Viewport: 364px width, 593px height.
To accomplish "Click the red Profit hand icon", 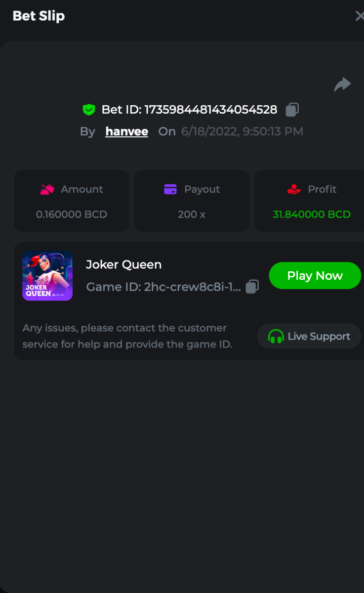I will tap(294, 189).
